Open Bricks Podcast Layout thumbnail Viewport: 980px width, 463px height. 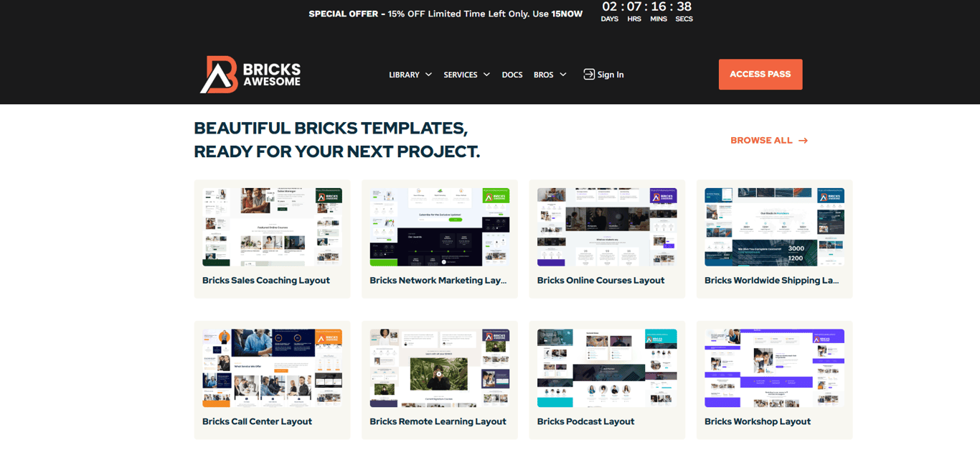607,368
